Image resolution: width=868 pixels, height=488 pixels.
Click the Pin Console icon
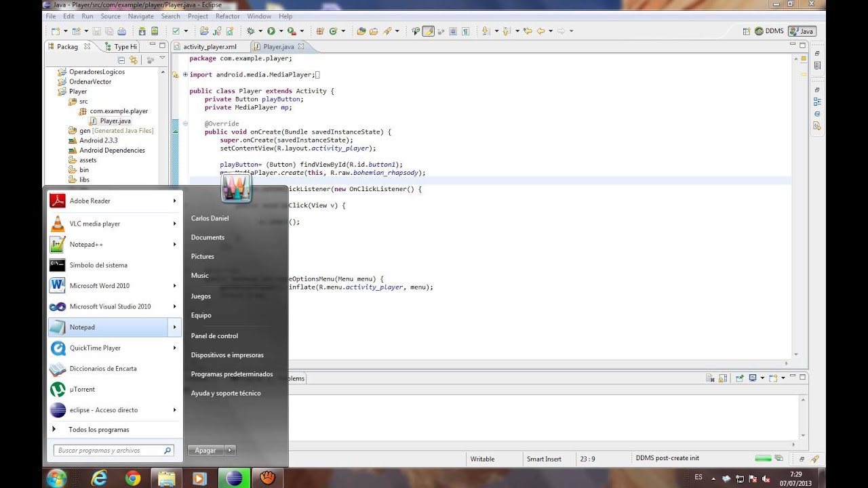coord(739,378)
